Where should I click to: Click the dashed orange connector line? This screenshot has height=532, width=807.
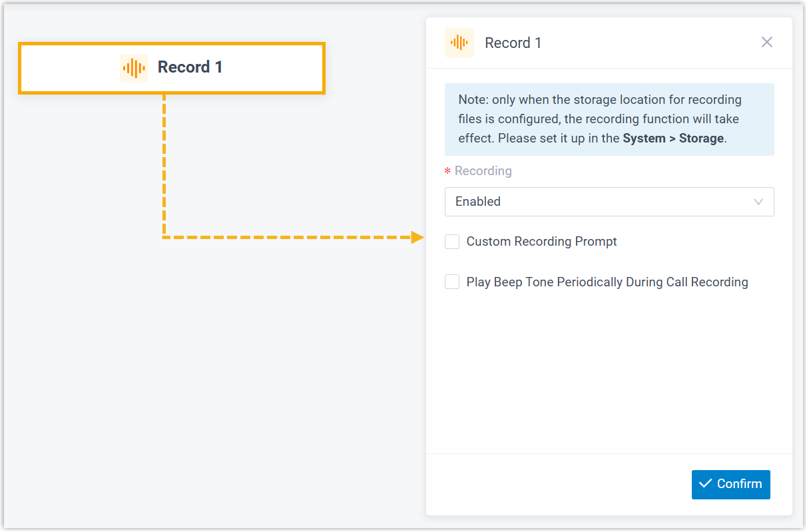coord(163,166)
